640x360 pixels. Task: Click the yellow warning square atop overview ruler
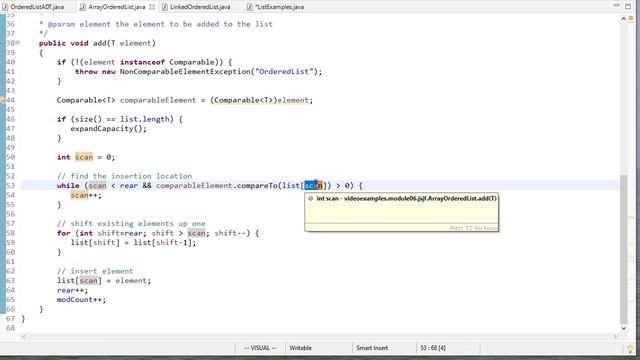coord(631,19)
